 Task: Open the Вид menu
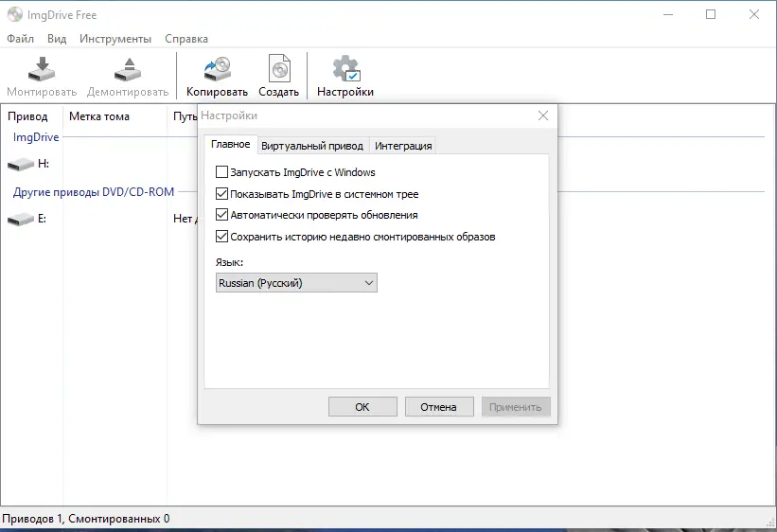(x=57, y=39)
